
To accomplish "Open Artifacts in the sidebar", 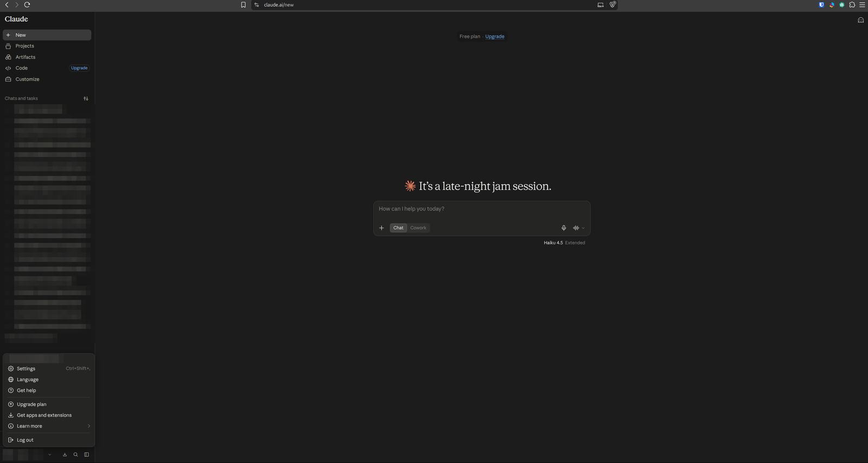I will pyautogui.click(x=47, y=57).
